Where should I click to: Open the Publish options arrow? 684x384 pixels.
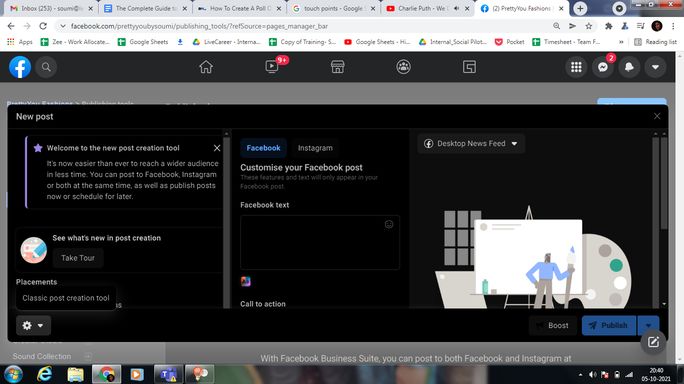648,326
